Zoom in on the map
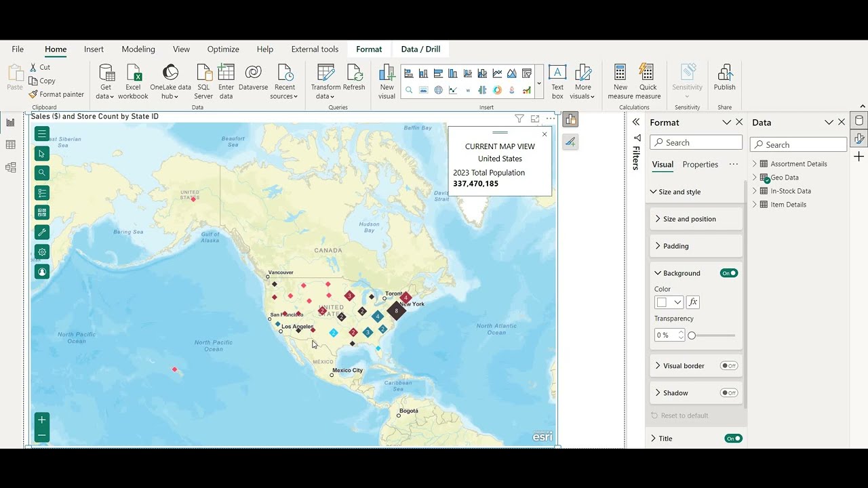This screenshot has width=868, height=488. coord(42,420)
